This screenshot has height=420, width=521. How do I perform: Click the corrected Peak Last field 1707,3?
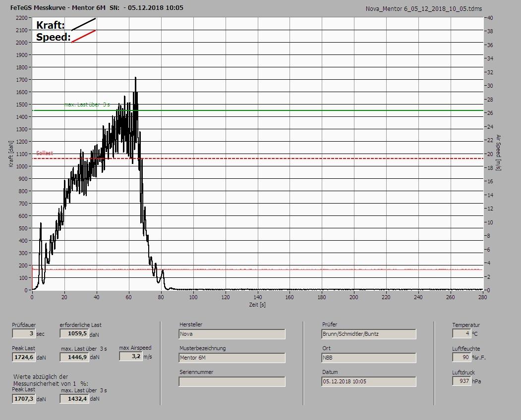tap(24, 399)
